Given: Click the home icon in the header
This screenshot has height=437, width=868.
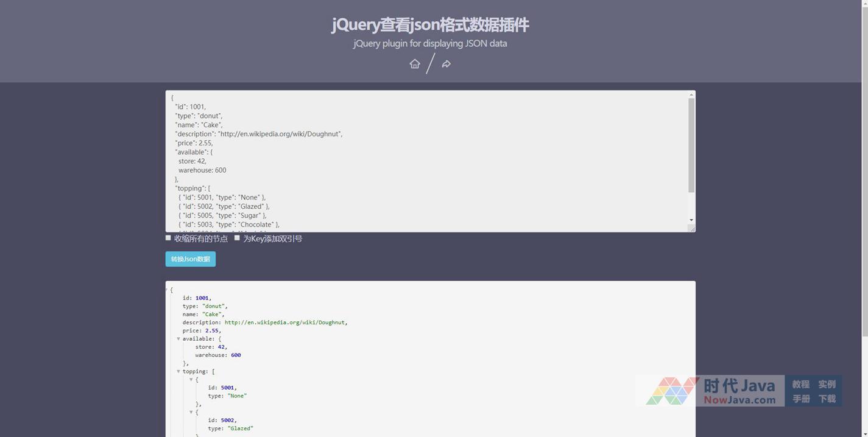Looking at the screenshot, I should pos(415,64).
